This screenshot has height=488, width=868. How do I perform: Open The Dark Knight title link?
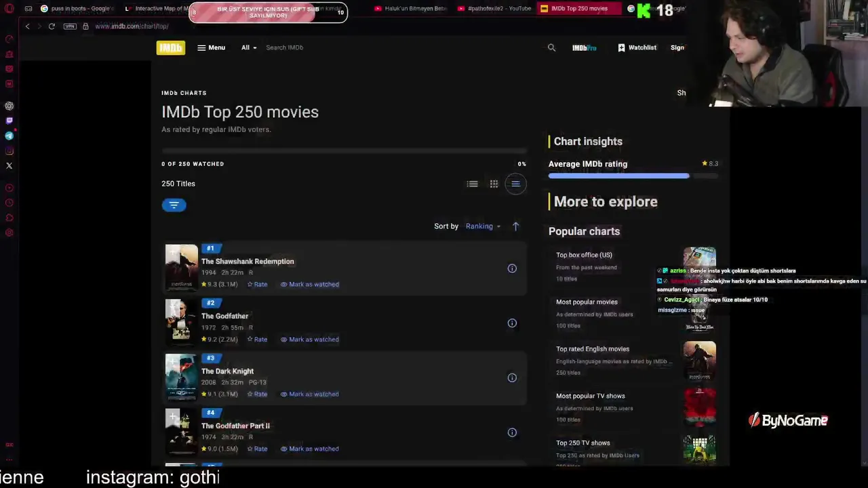pos(227,371)
